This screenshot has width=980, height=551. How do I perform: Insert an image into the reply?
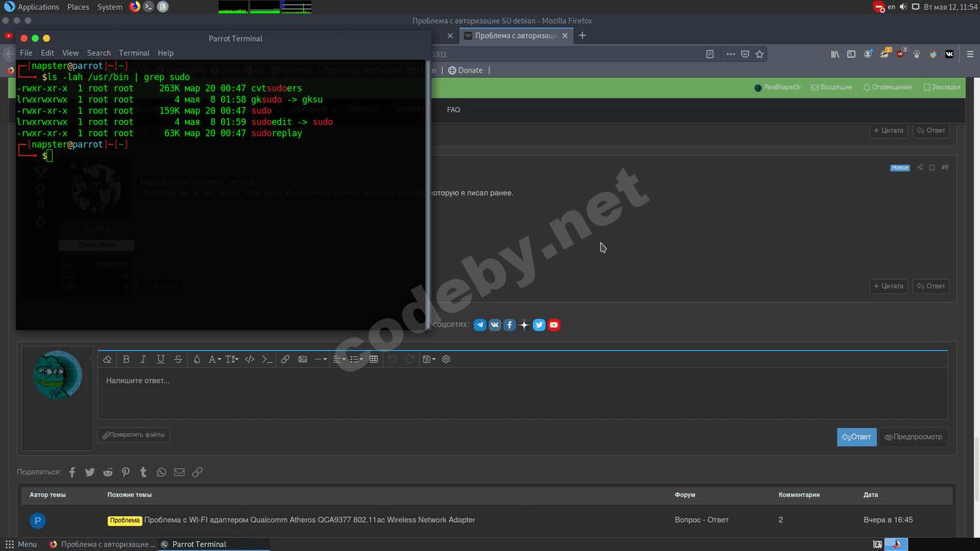(x=303, y=359)
